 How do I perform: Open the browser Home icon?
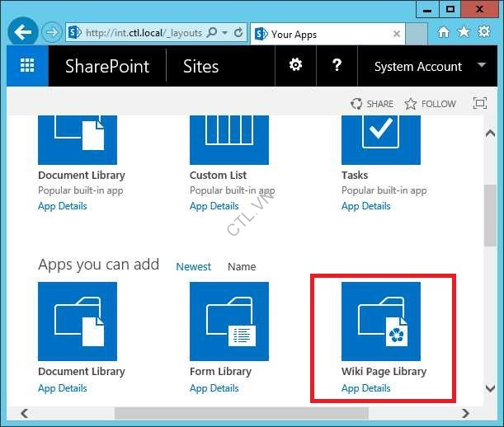pos(444,33)
